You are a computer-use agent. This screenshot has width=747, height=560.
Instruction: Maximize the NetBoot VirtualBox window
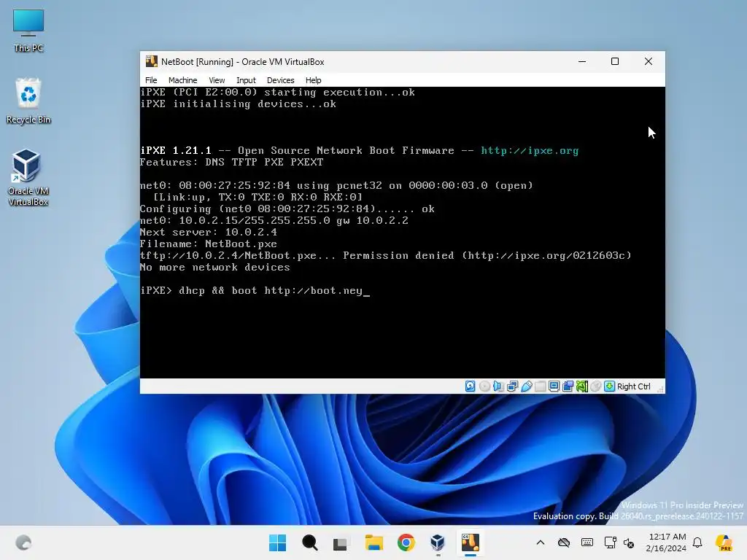pos(615,61)
